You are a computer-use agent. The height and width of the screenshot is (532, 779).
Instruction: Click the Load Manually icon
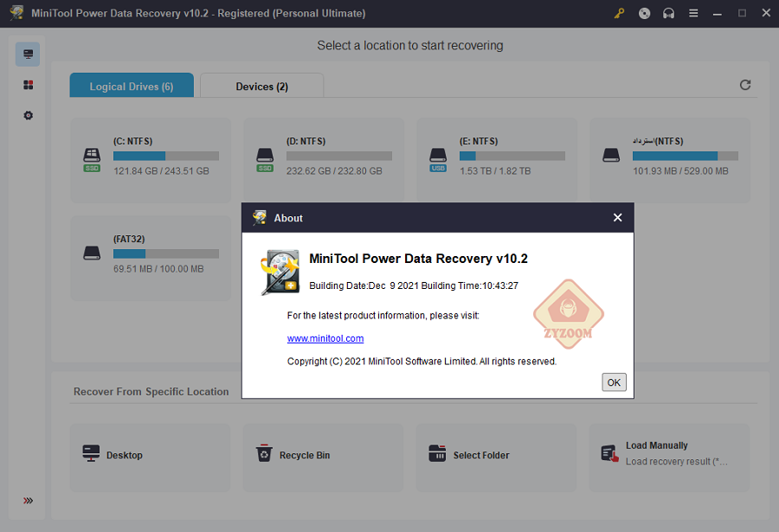click(609, 453)
